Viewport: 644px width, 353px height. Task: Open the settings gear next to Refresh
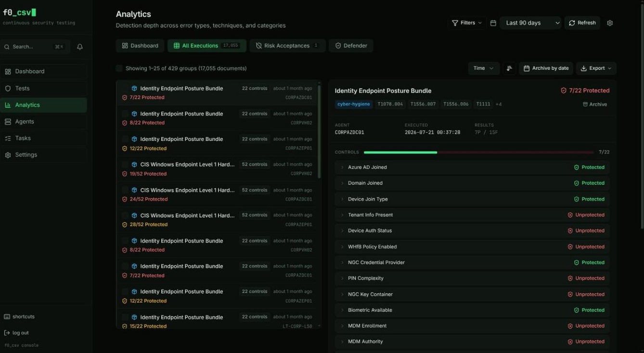pos(610,23)
